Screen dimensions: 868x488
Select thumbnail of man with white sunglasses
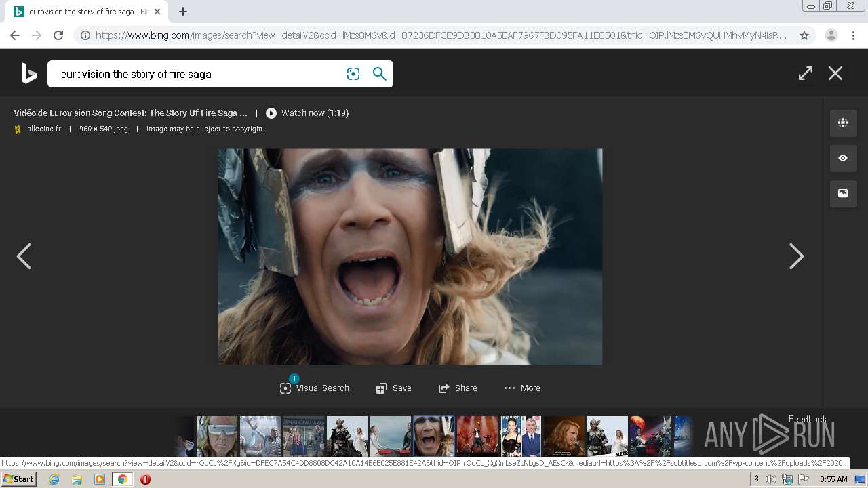(217, 436)
